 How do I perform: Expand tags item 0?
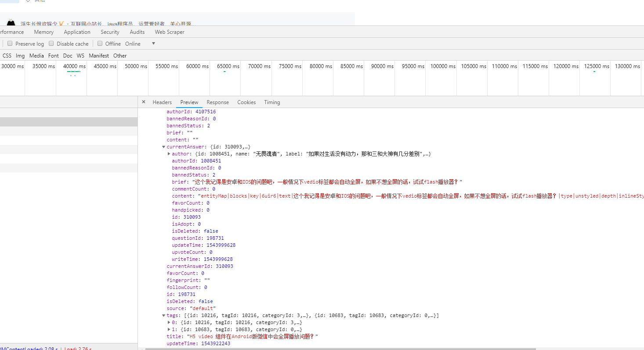169,322
